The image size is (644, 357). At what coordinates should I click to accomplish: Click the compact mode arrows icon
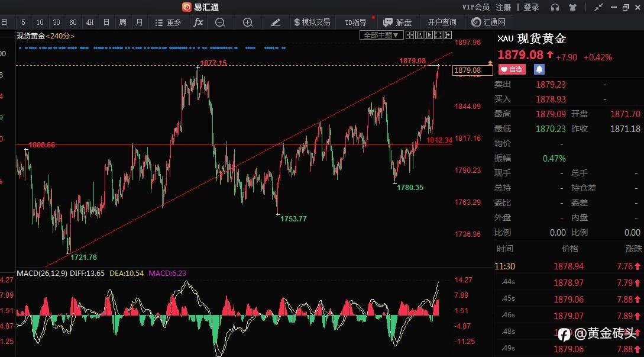[599, 7]
